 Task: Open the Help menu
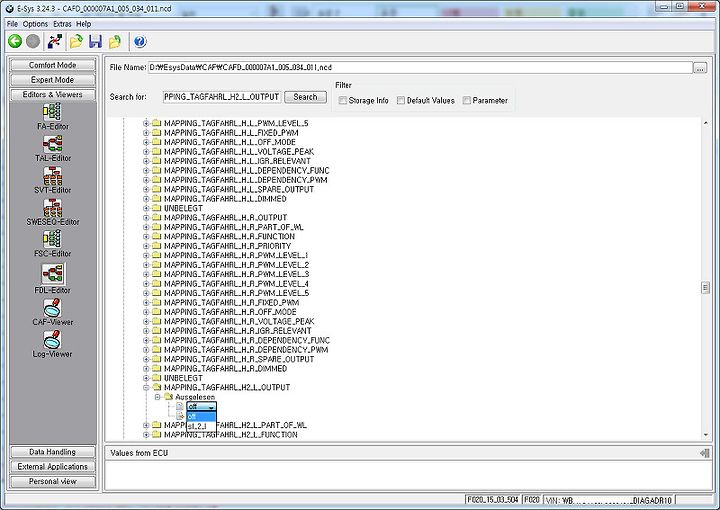click(x=84, y=24)
